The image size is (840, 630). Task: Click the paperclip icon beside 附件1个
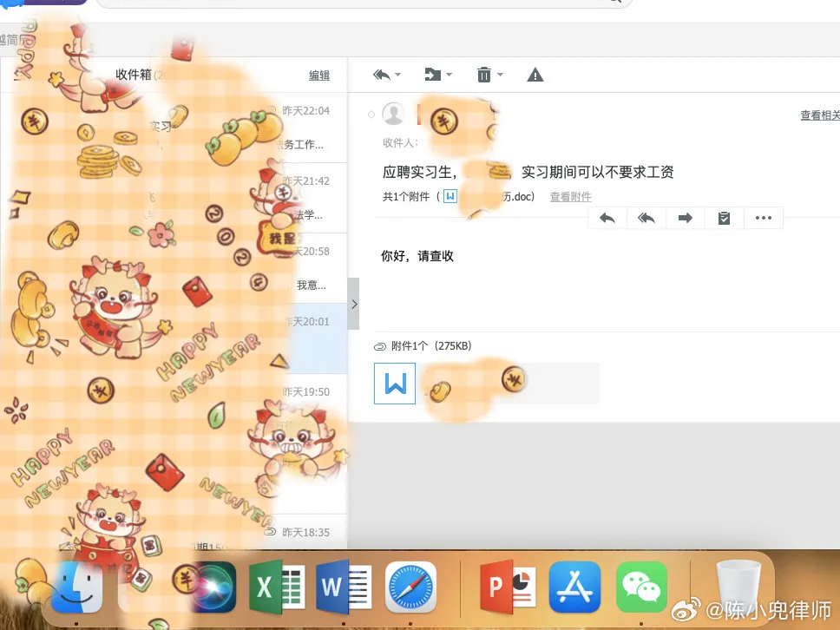380,346
